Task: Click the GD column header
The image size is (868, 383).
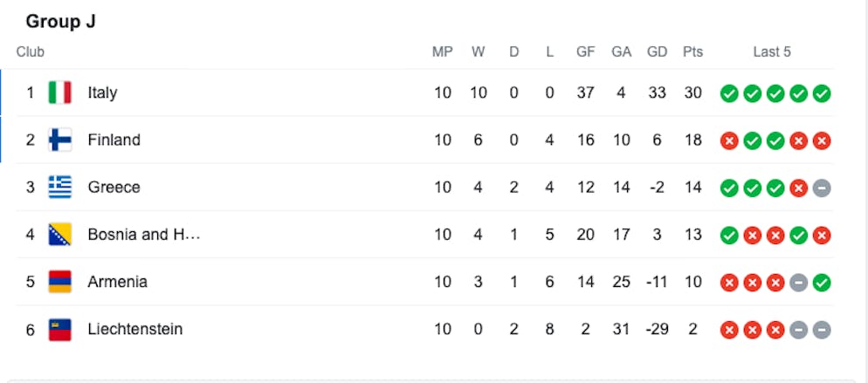Action: point(657,52)
